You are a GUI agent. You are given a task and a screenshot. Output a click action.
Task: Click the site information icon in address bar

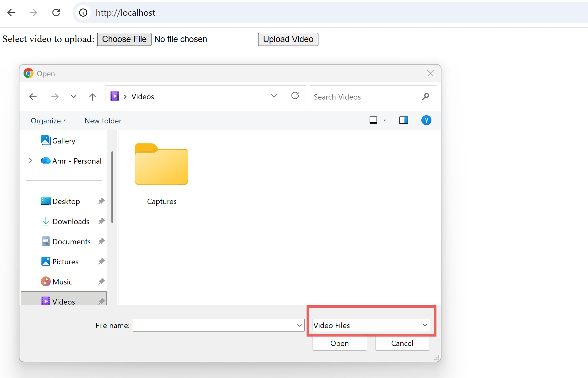83,13
